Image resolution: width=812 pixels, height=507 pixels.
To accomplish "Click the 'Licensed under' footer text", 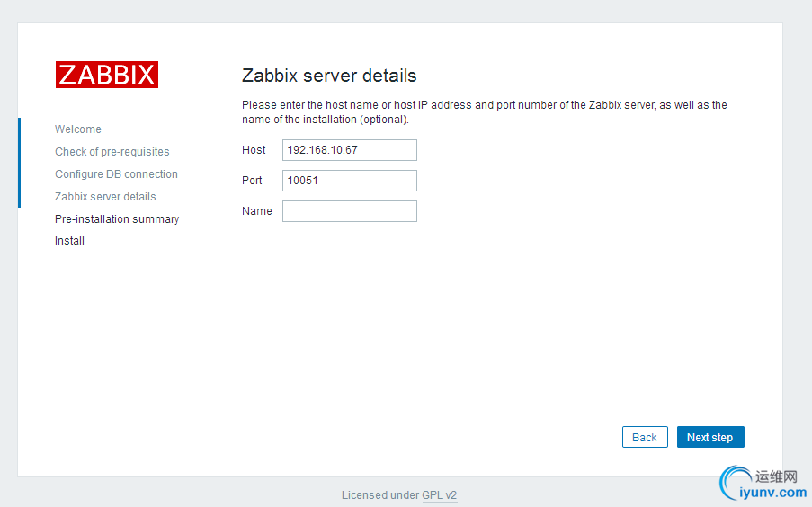I will pyautogui.click(x=380, y=495).
